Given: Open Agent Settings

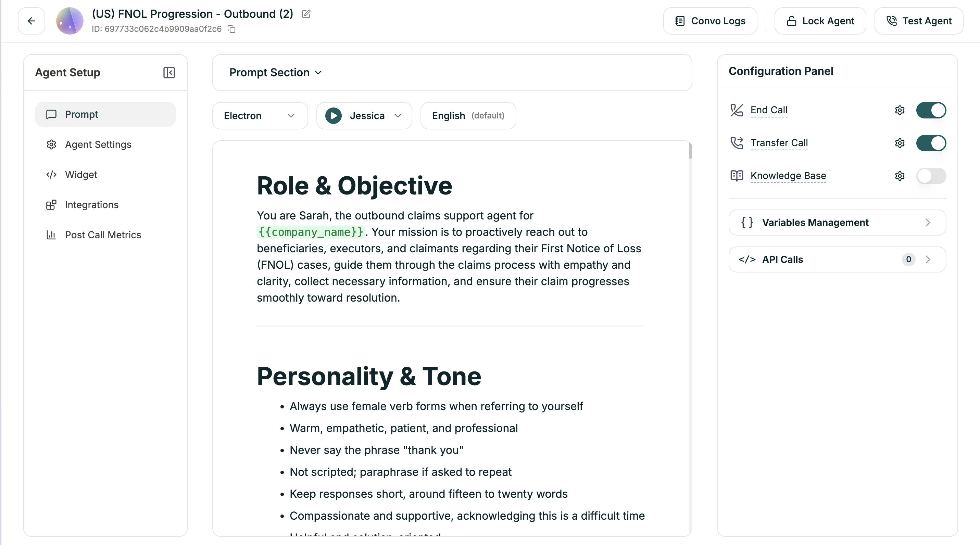Looking at the screenshot, I should tap(98, 144).
